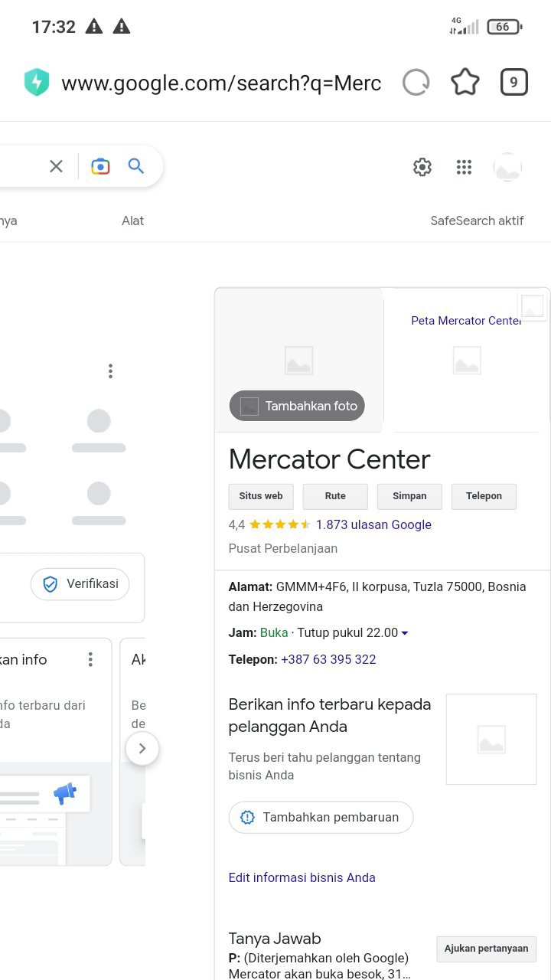Advance the carousel with the right chevron

click(x=142, y=749)
